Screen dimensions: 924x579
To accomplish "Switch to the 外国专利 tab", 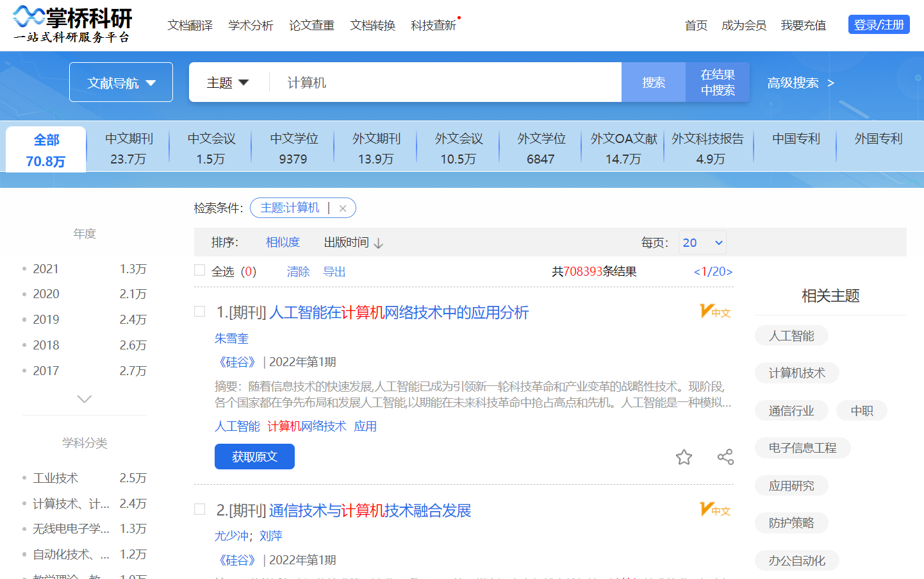I will [879, 139].
